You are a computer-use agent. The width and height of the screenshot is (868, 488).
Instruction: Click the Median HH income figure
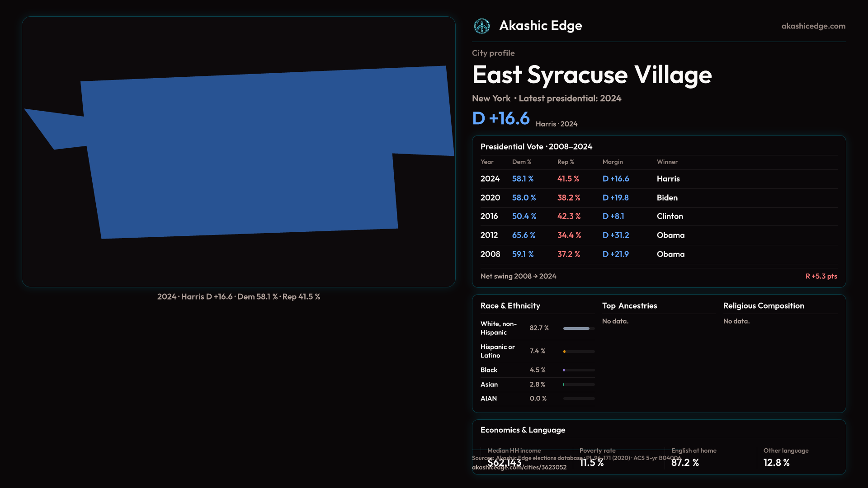504,463
